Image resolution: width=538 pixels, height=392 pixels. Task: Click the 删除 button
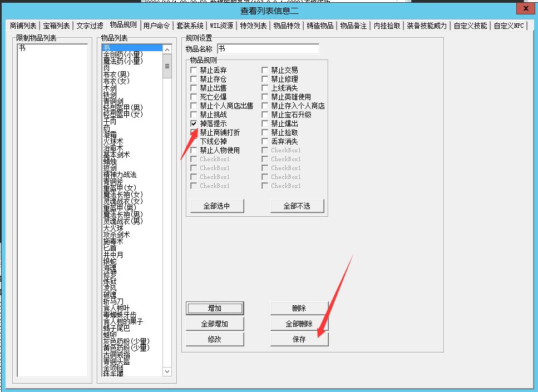[299, 308]
